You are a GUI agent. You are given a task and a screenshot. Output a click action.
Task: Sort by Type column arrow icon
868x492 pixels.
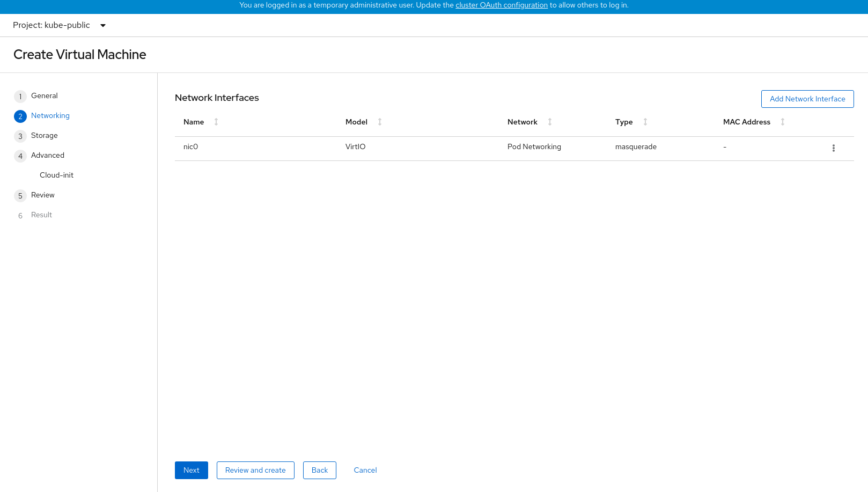pyautogui.click(x=645, y=122)
